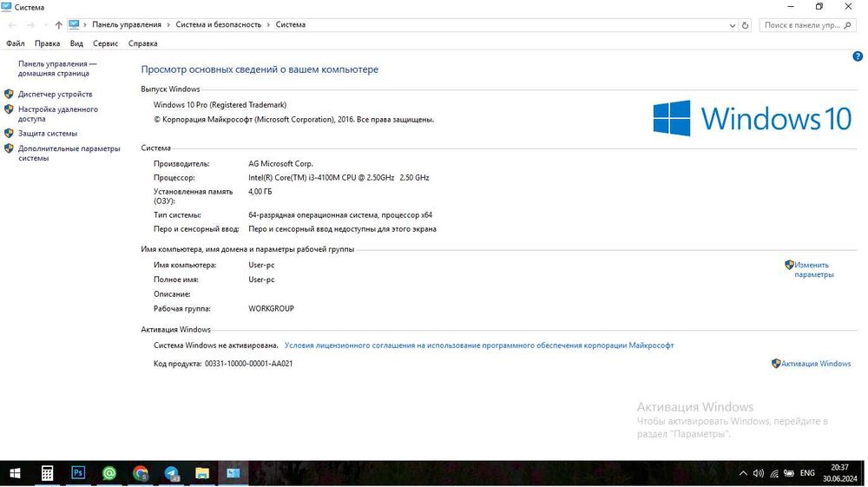This screenshot has height=487, width=868.
Task: Expand chevron after Панель управления breadcrumb
Action: (x=168, y=25)
